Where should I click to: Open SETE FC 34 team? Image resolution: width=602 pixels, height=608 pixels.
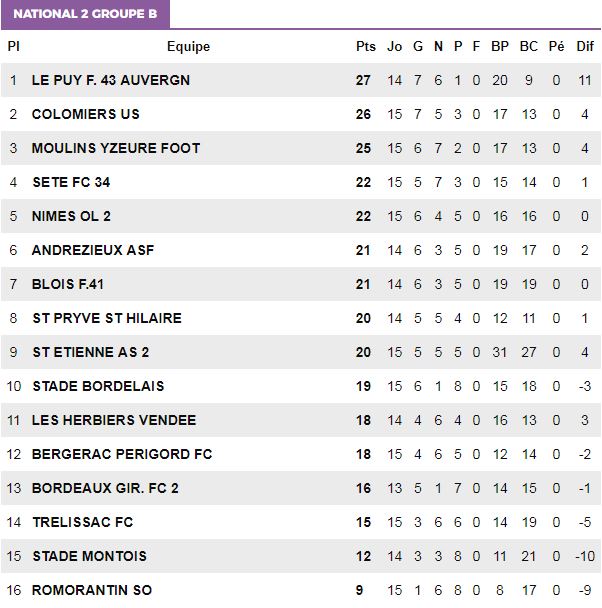tap(71, 182)
